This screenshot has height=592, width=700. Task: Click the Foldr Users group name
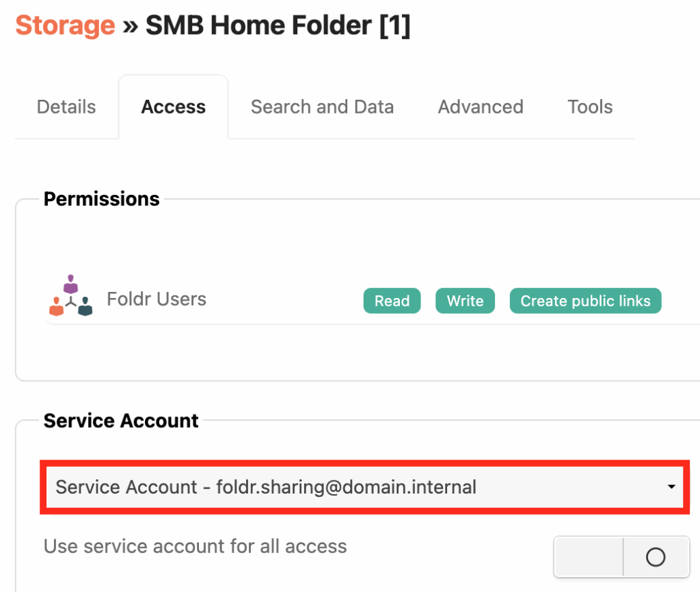pos(157,299)
